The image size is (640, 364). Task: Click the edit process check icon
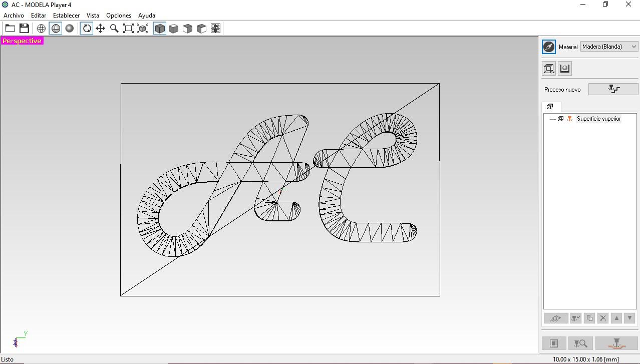point(576,318)
